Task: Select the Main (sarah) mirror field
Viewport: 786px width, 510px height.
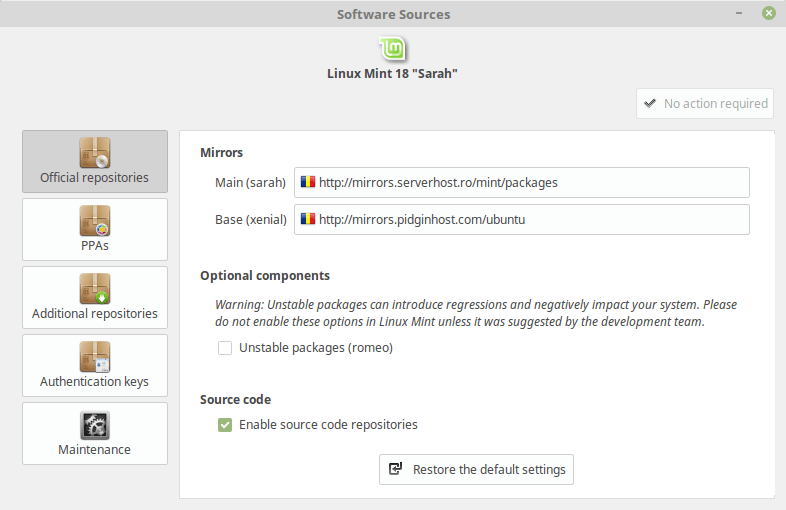Action: 522,183
